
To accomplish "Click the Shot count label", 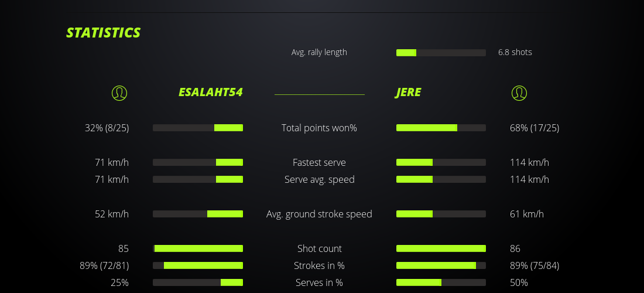I will [x=319, y=248].
